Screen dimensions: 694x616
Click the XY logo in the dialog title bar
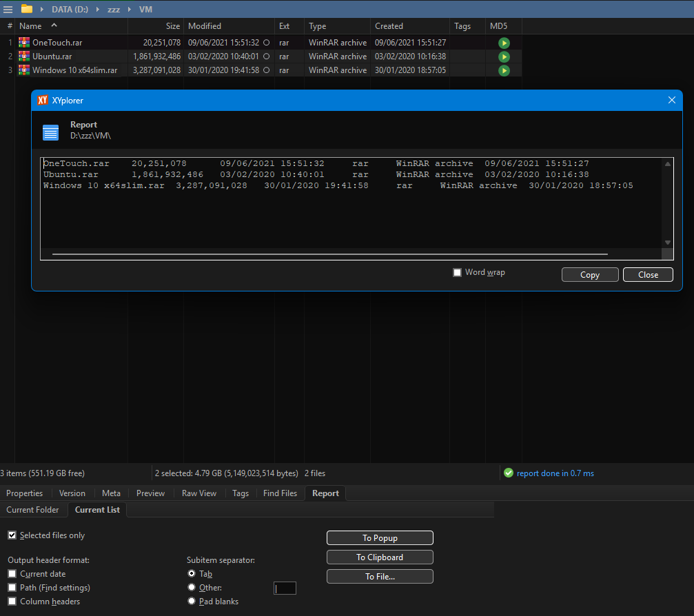coord(41,100)
